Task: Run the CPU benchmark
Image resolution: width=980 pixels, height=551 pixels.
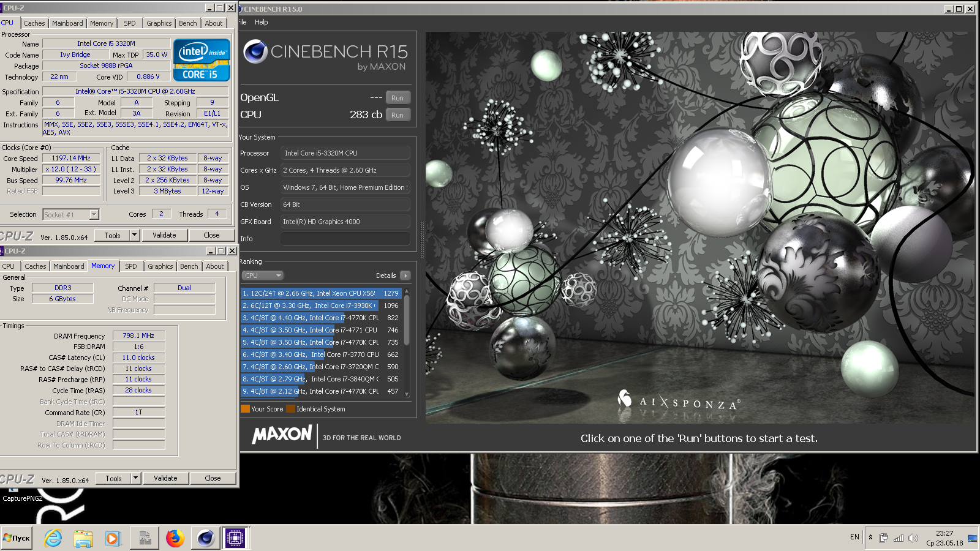Action: pyautogui.click(x=398, y=115)
